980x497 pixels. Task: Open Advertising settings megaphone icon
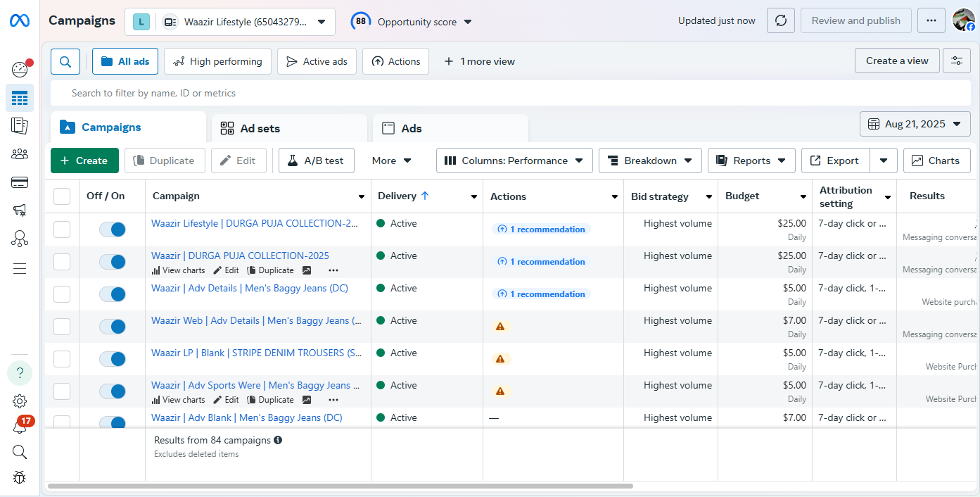coord(20,210)
